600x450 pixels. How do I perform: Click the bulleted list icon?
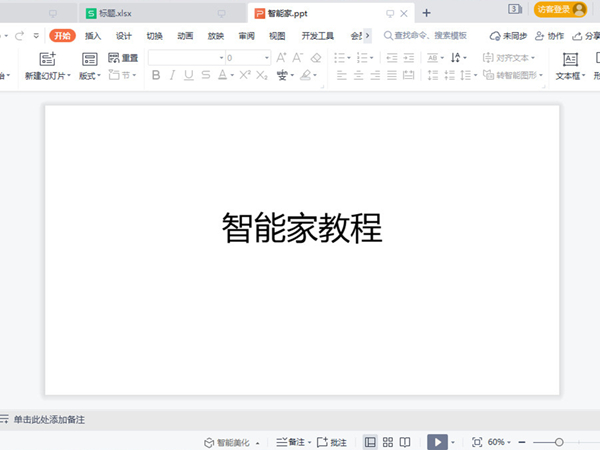pyautogui.click(x=339, y=58)
